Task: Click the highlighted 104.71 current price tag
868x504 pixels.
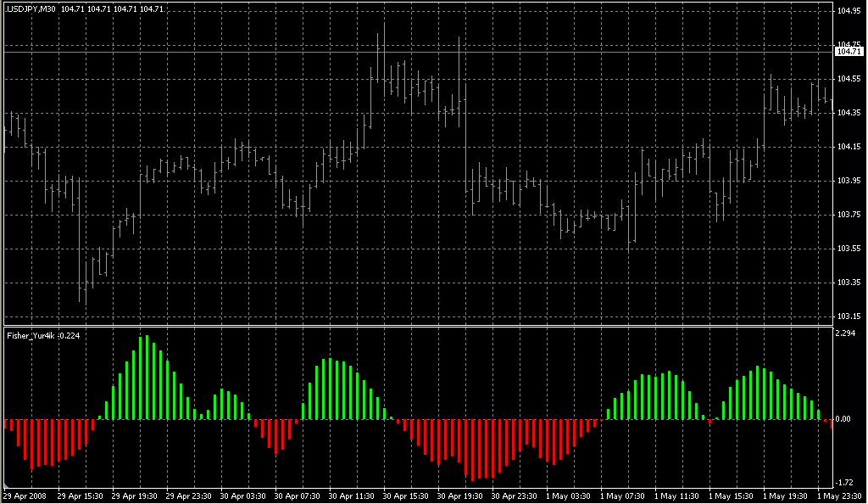Action: tap(848, 52)
